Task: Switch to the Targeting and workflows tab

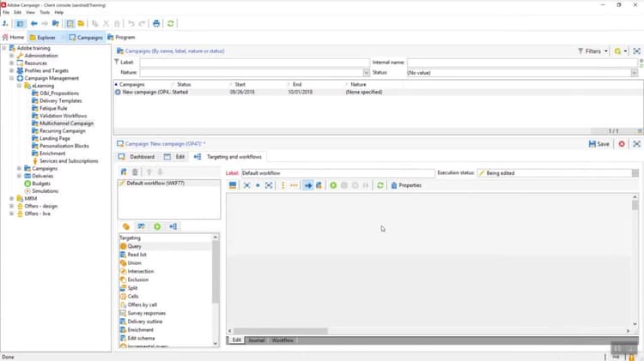Action: click(228, 157)
